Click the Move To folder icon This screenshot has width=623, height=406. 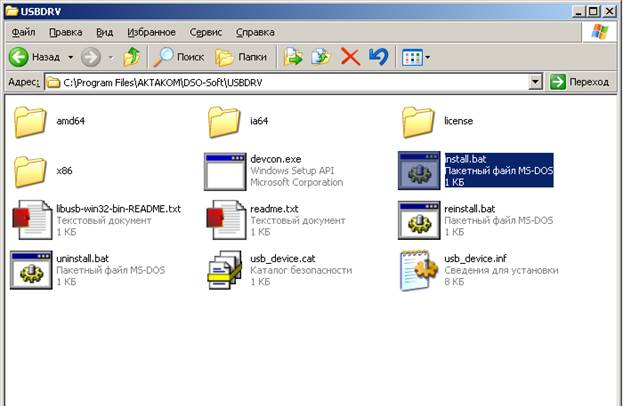click(293, 57)
